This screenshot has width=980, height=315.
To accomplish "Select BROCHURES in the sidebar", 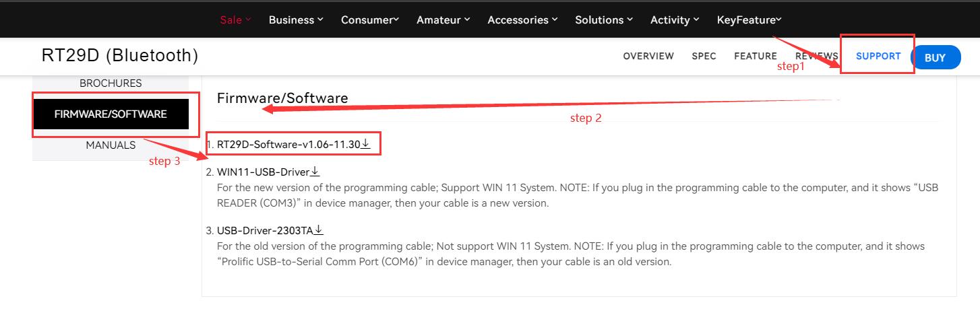I will point(111,83).
